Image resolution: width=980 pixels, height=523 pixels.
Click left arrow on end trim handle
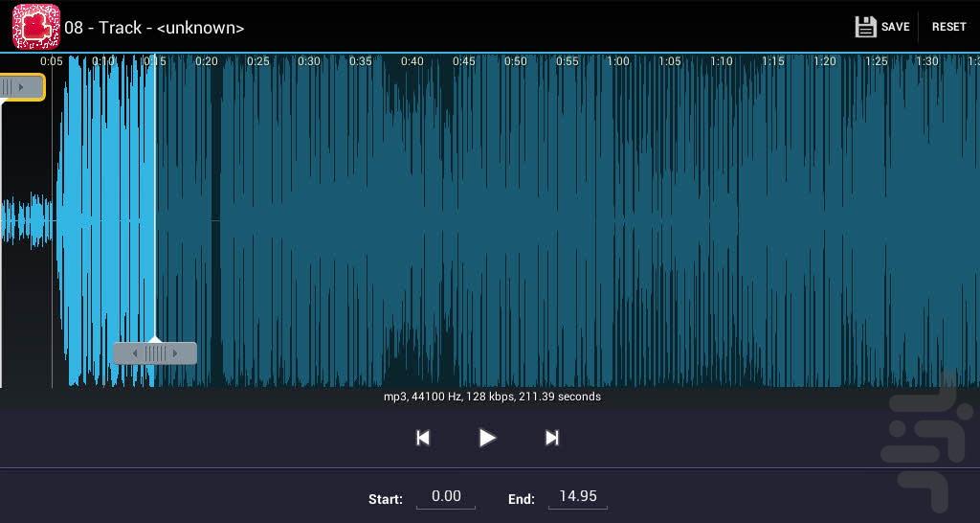point(134,353)
